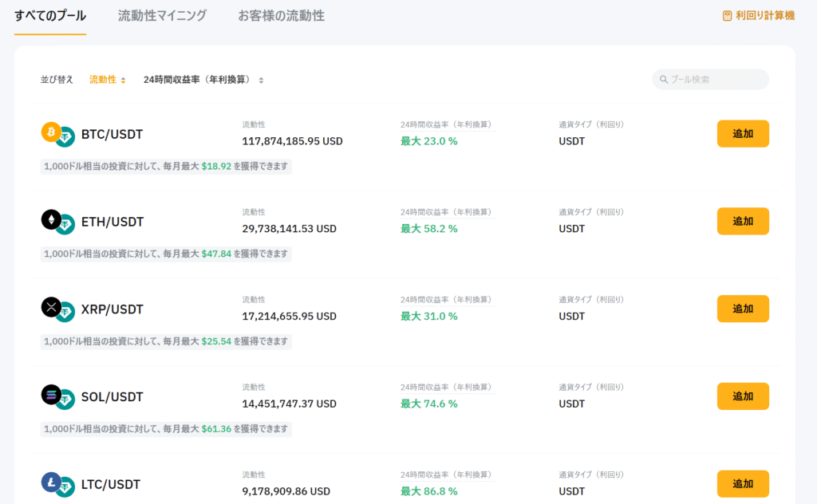Select the LTC/USDT pair name

coord(111,484)
